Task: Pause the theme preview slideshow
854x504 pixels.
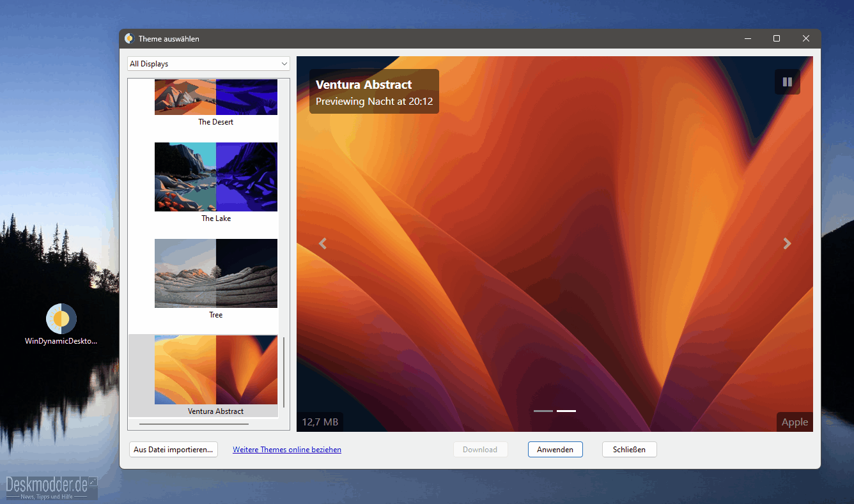Action: point(788,82)
